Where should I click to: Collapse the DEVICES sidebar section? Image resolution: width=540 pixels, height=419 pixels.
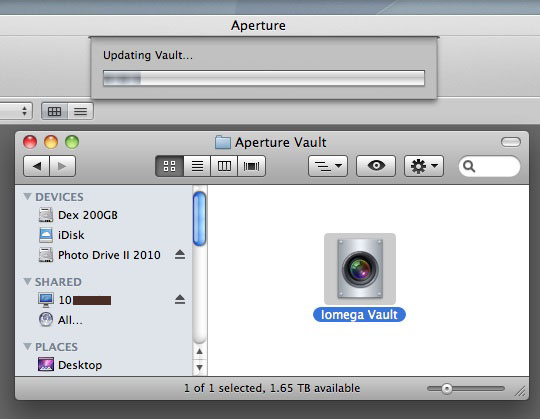[x=28, y=197]
